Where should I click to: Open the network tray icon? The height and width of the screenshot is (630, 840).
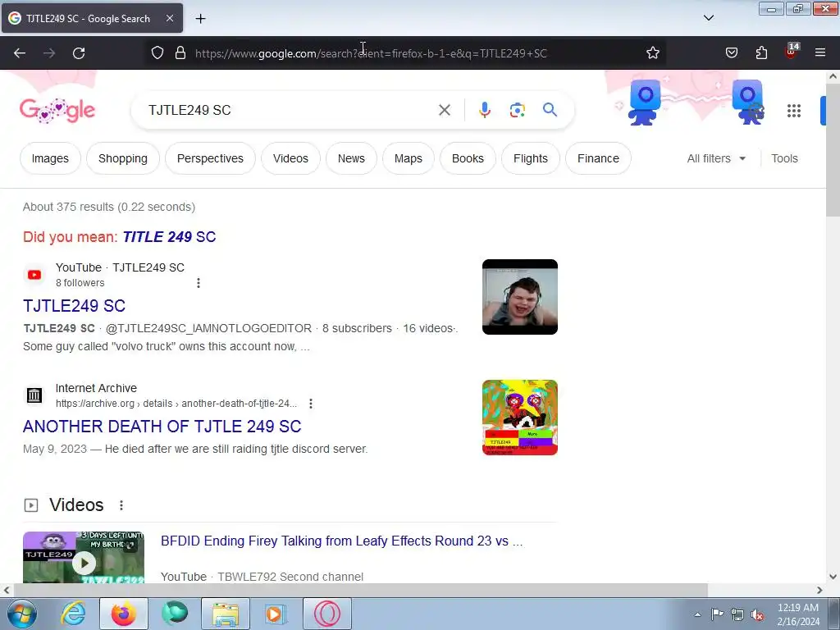[737, 615]
